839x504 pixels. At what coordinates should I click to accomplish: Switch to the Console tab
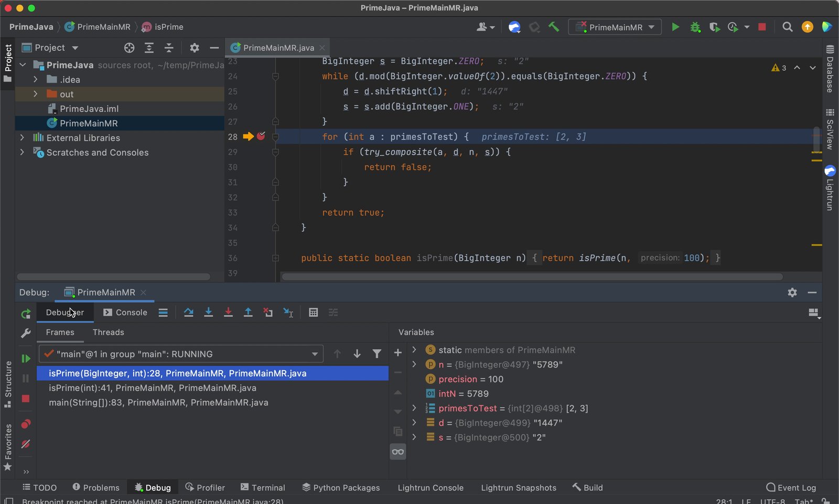click(x=125, y=313)
